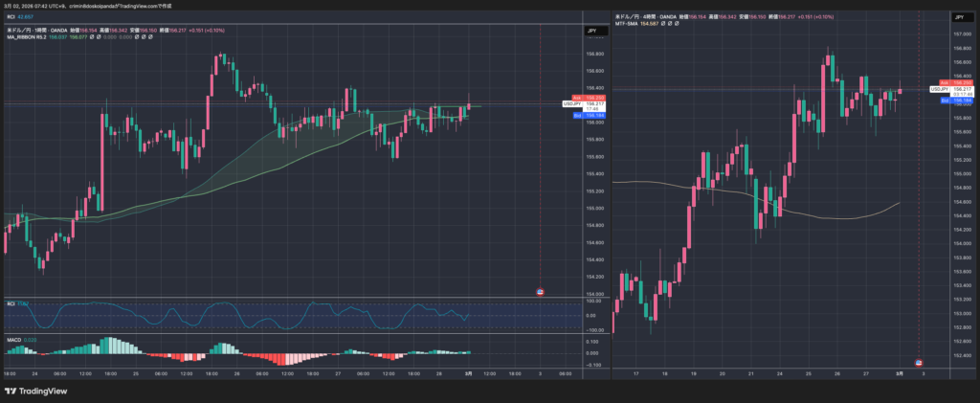Click the MTF-SMA line on 4-hour chart
This screenshot has height=403, width=980.
pyautogui.click(x=727, y=191)
